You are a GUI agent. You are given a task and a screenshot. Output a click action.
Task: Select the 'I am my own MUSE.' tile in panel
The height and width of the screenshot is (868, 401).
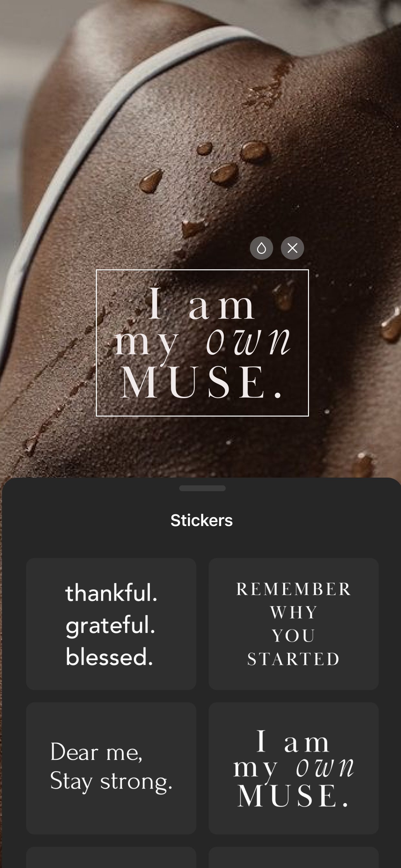coord(293,768)
